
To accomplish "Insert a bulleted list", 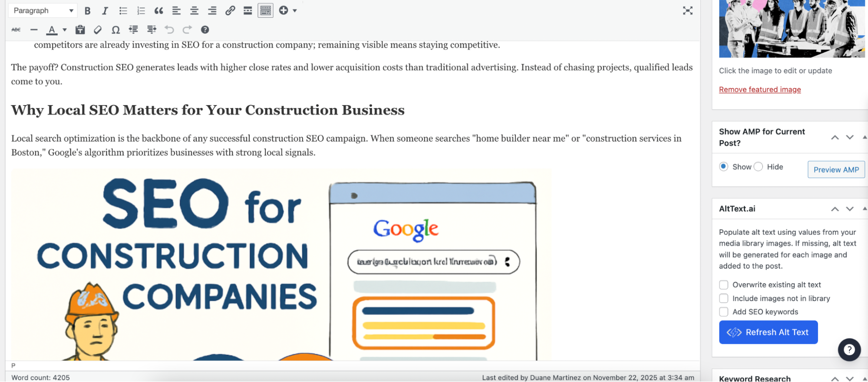I will (123, 10).
